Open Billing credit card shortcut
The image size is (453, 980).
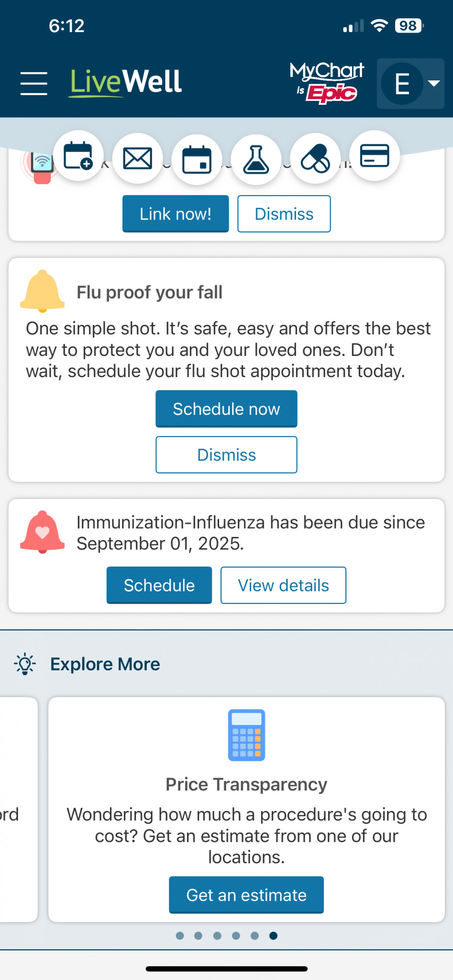375,156
